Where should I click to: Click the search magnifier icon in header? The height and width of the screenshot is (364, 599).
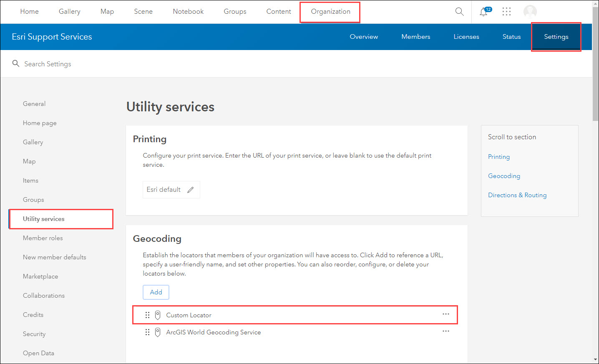coord(459,12)
